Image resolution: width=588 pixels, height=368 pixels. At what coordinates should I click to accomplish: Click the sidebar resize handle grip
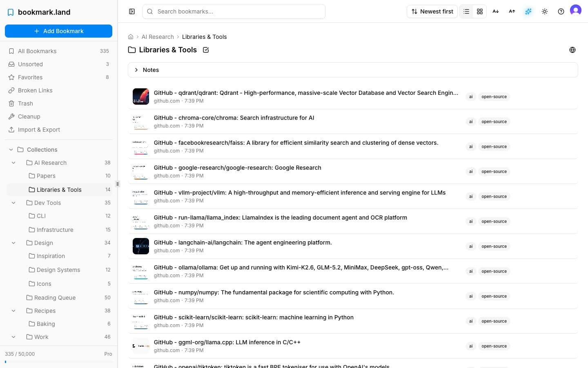tap(118, 184)
